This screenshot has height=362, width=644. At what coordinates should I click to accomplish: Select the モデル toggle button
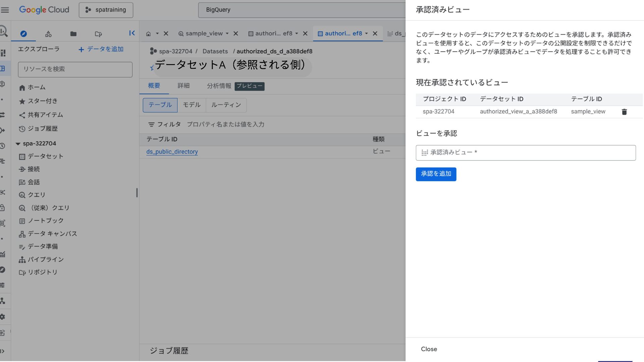pyautogui.click(x=192, y=105)
